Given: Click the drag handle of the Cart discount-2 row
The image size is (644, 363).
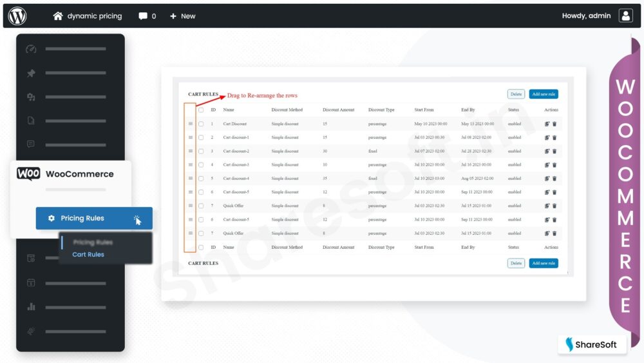Looking at the screenshot, I should click(191, 151).
